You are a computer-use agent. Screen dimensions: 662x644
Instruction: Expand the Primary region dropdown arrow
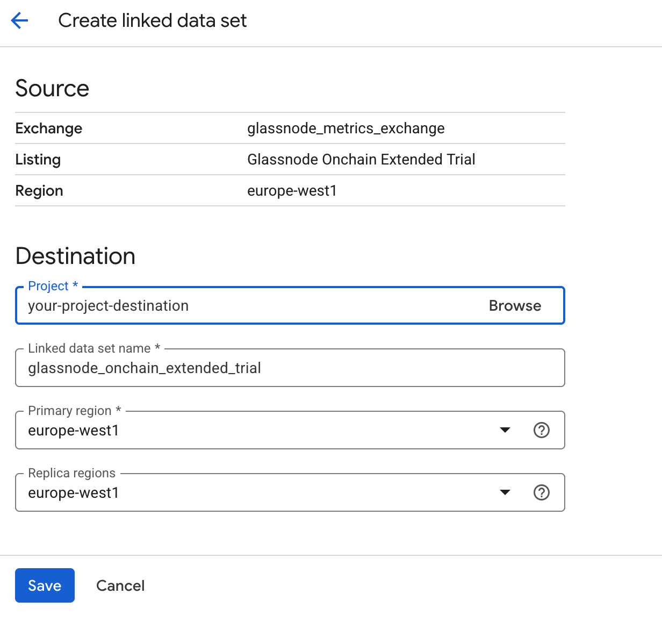(x=505, y=430)
